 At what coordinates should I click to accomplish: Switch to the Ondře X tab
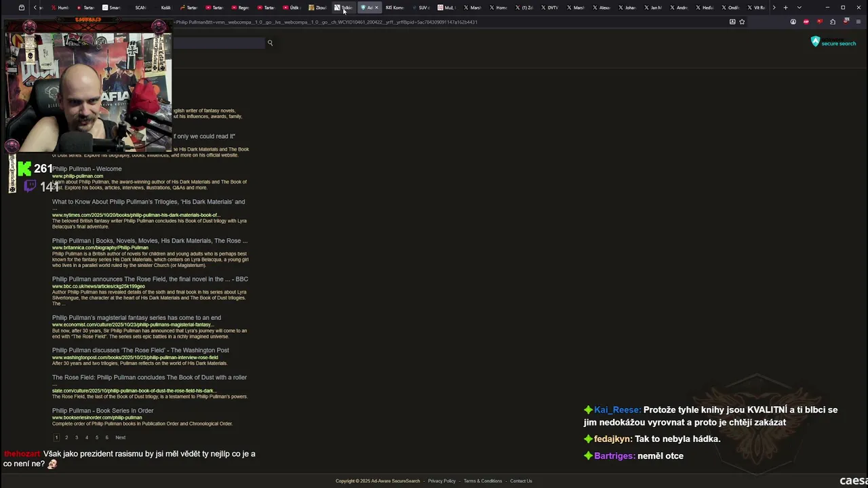[730, 7]
